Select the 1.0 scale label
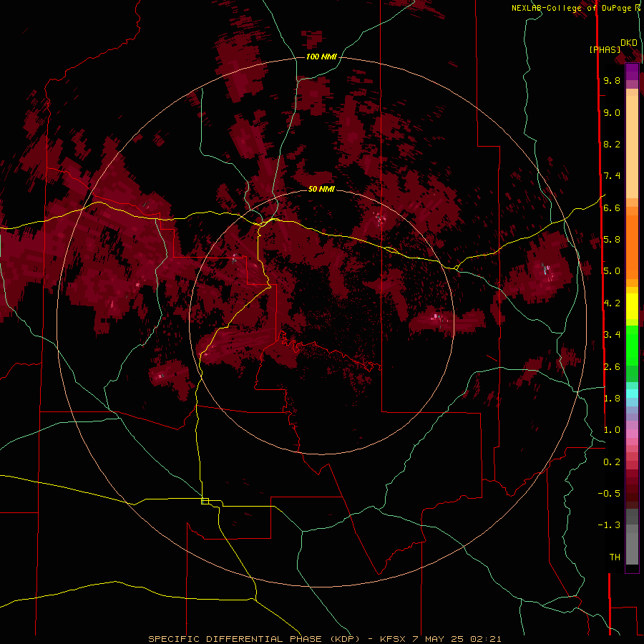The image size is (644, 644). point(612,430)
